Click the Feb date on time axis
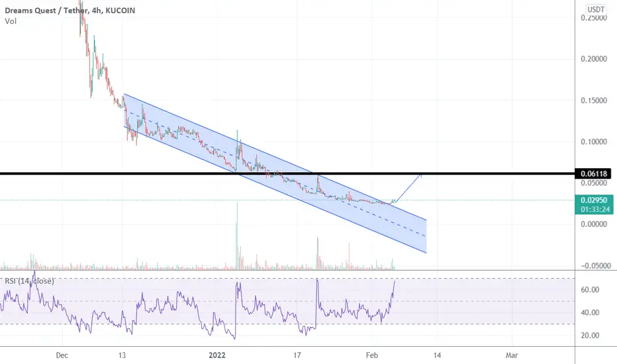 pos(372,355)
